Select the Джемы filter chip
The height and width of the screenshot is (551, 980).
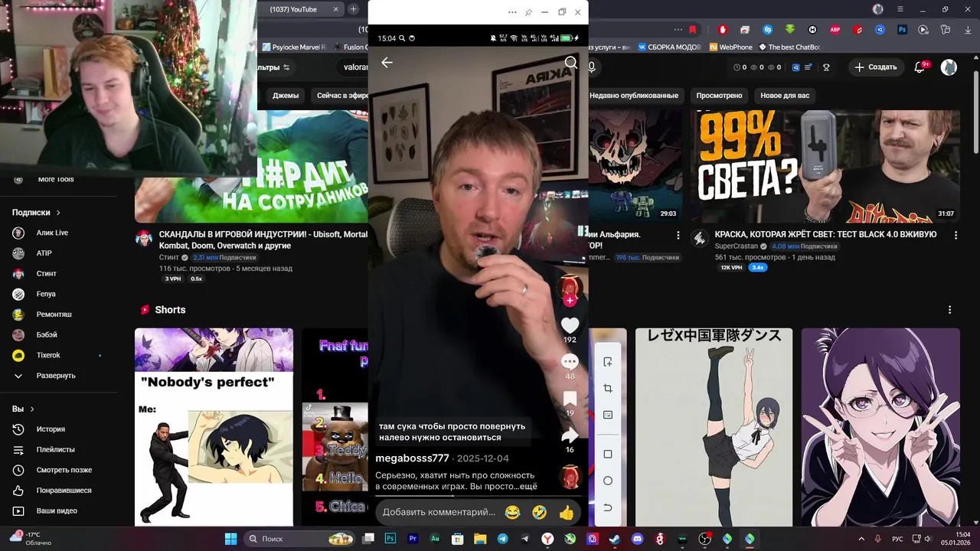click(x=286, y=96)
